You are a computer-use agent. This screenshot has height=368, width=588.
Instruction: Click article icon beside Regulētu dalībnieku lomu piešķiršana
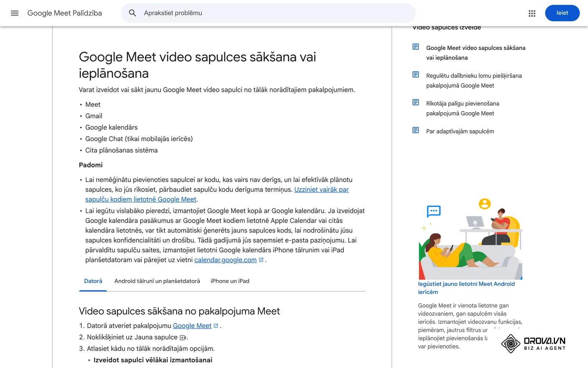(x=416, y=75)
